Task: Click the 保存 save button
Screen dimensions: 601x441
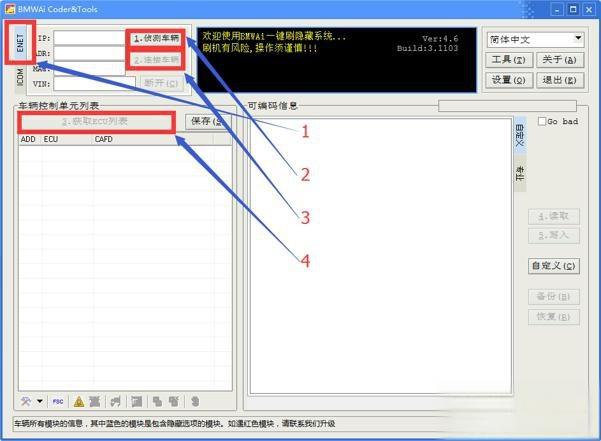Action: (207, 121)
